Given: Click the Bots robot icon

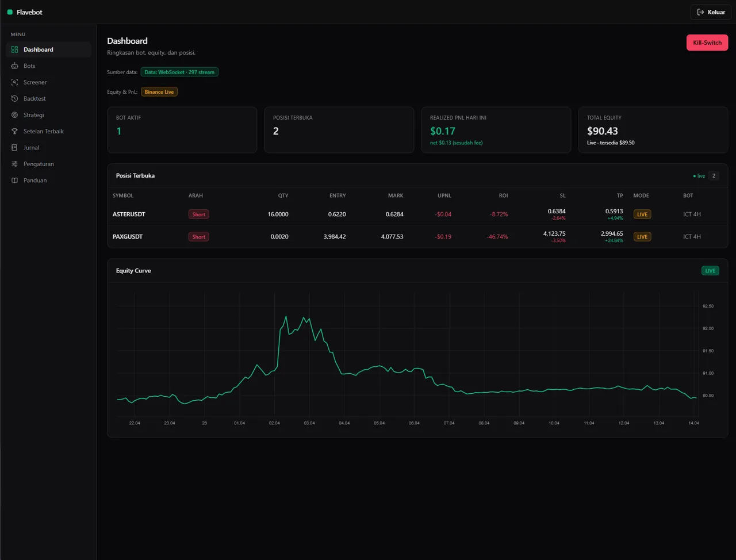Looking at the screenshot, I should (x=15, y=66).
